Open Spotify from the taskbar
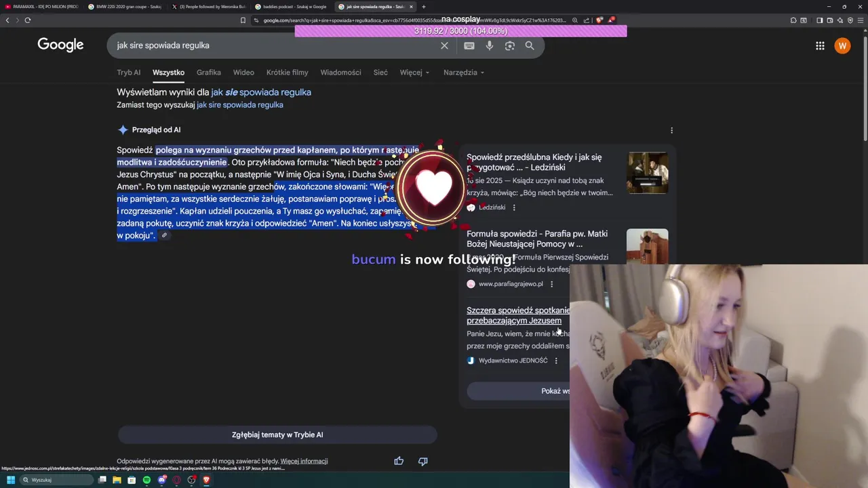The image size is (868, 488). tap(146, 480)
